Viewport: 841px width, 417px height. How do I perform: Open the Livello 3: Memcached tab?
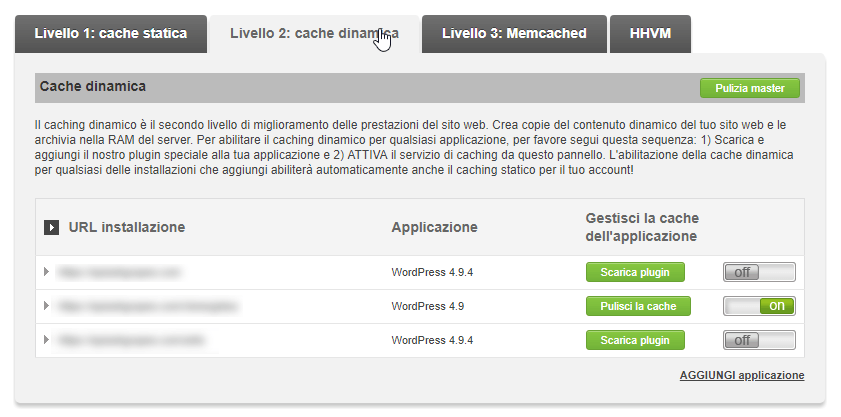[514, 33]
